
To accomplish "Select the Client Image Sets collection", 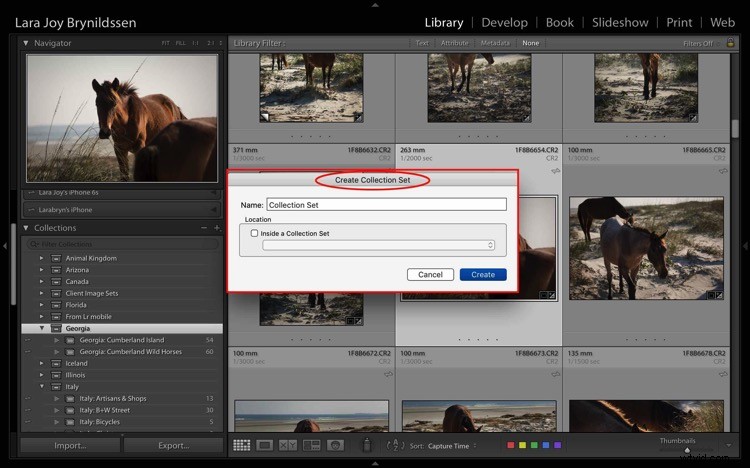I will [92, 293].
